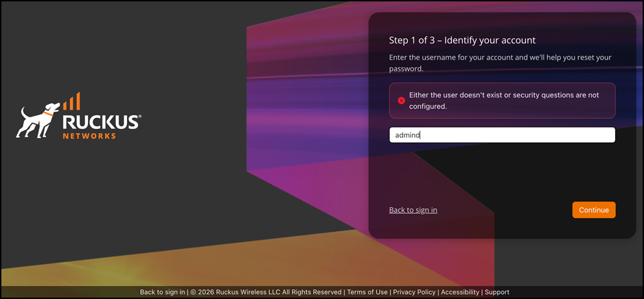Screen dimensions: 644x299
Task: Click the orange Continue button
Action: pos(593,210)
